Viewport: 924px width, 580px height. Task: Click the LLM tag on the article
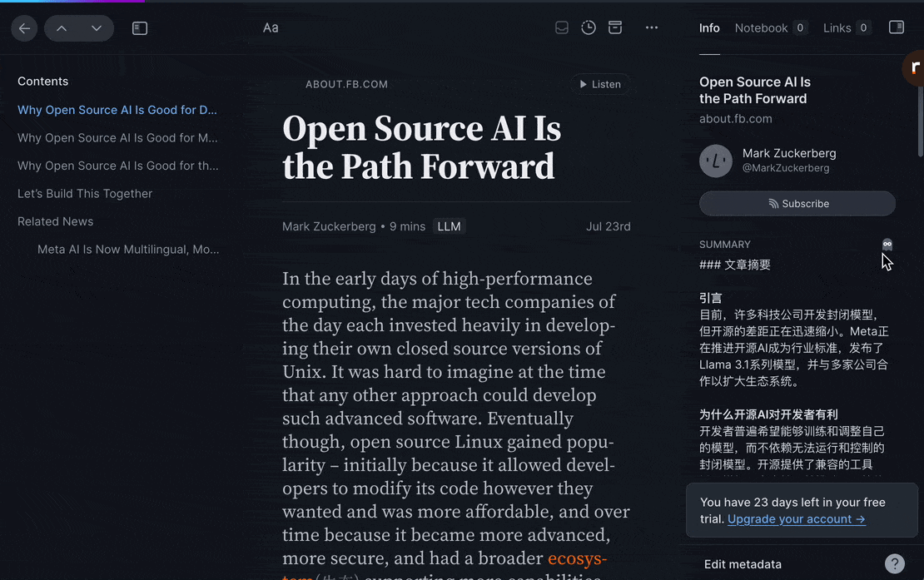[449, 226]
